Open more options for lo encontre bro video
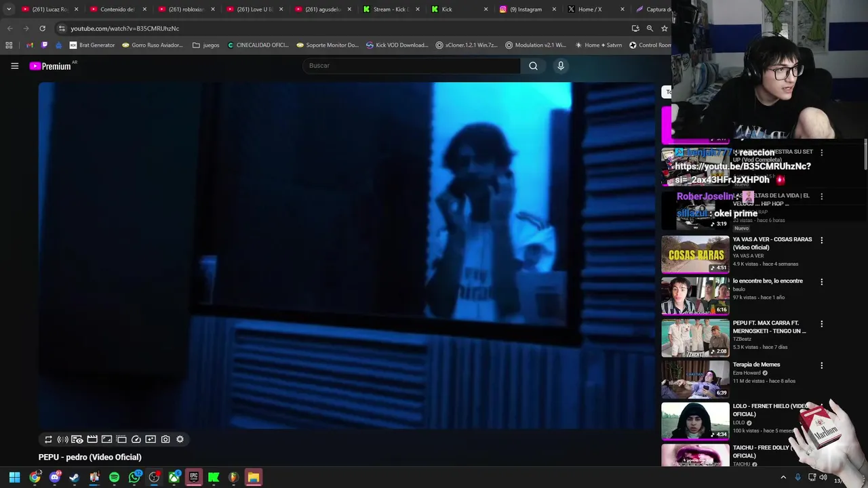 click(x=821, y=282)
